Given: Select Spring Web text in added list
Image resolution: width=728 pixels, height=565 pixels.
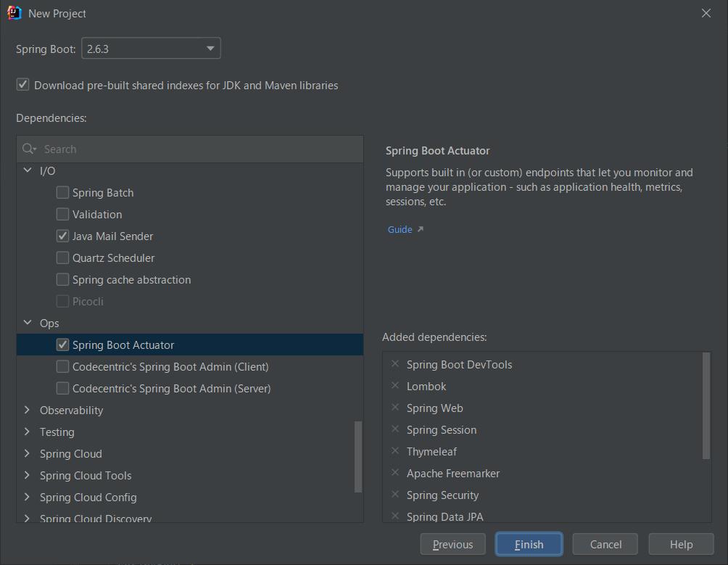Looking at the screenshot, I should pos(434,408).
